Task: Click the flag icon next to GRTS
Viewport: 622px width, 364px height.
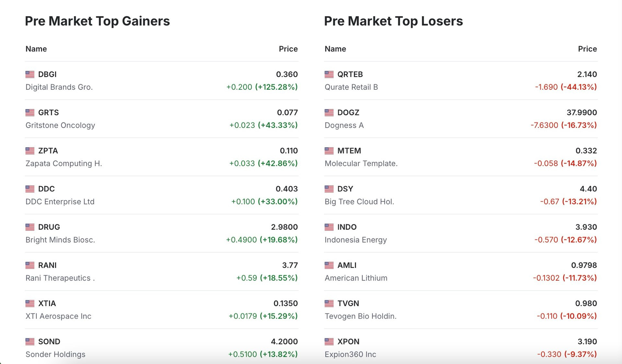Action: click(30, 113)
